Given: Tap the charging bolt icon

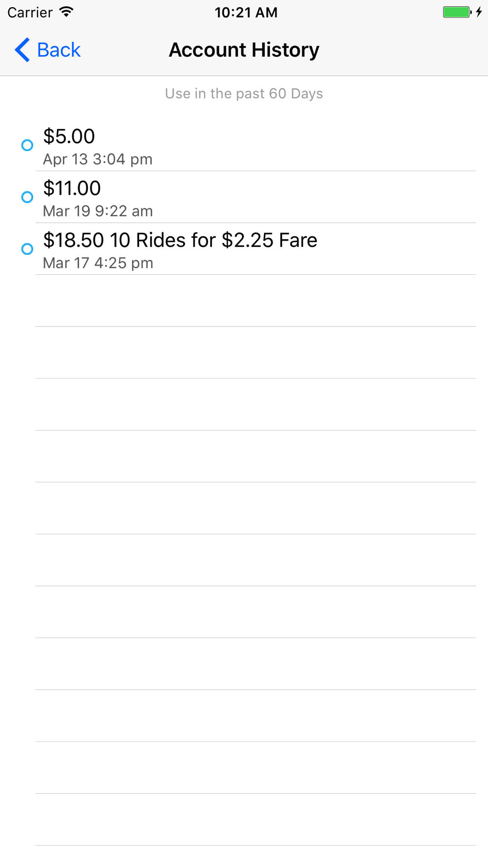Looking at the screenshot, I should [x=479, y=12].
